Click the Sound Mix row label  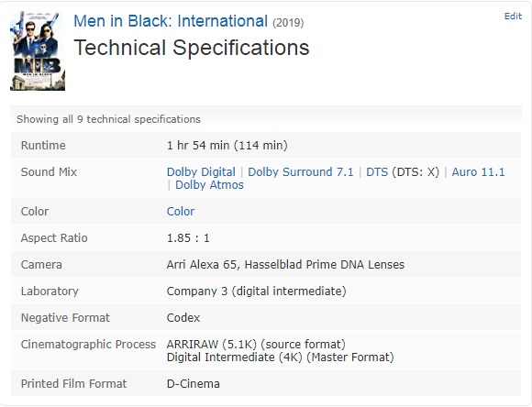pos(49,172)
